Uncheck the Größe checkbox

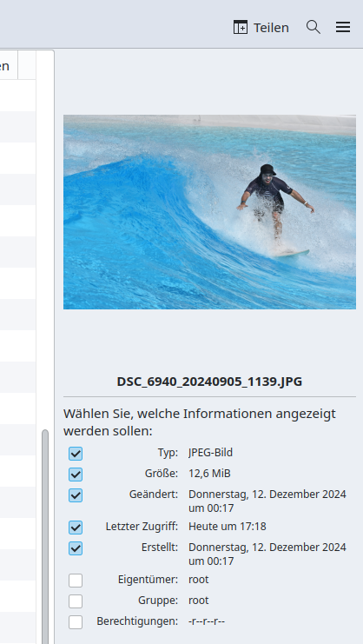[x=76, y=475]
